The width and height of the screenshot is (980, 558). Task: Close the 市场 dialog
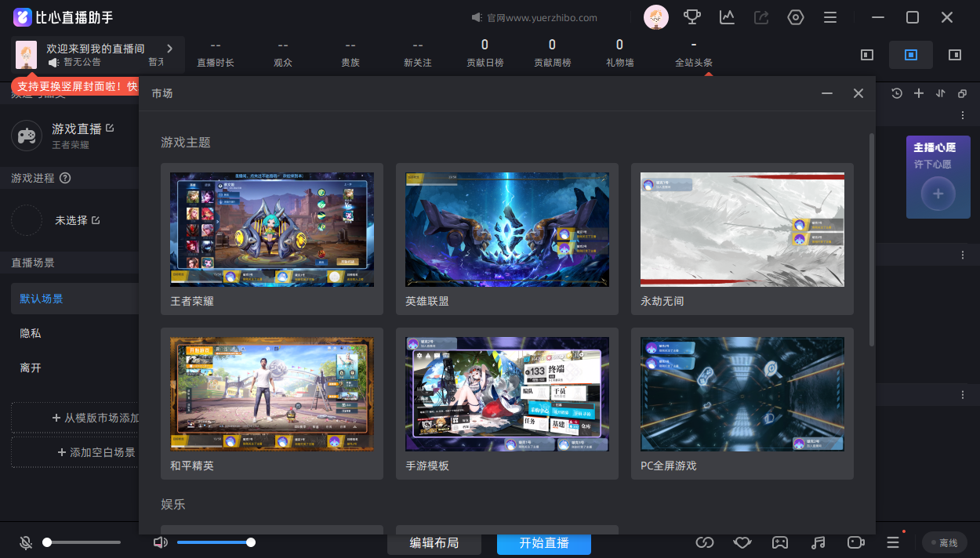coord(858,93)
